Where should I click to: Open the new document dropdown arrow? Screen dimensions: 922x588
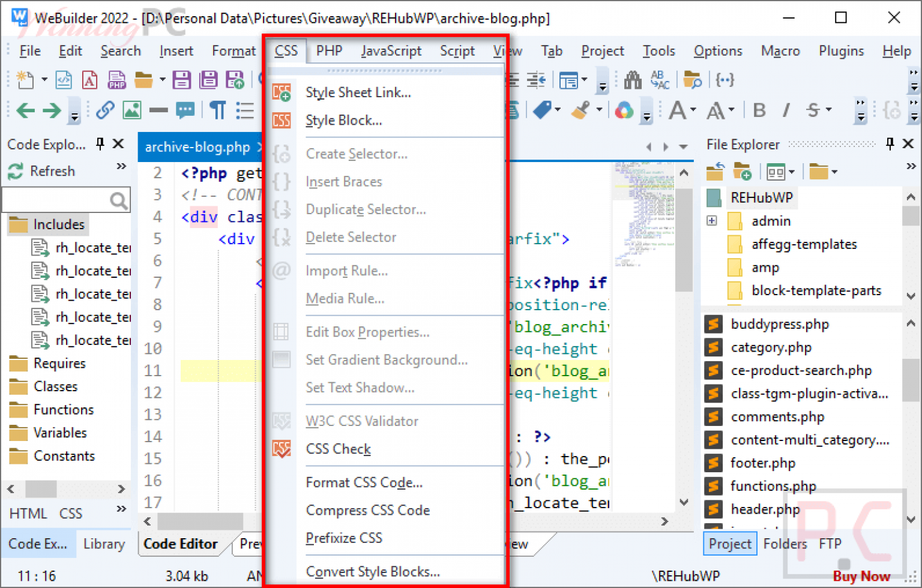44,80
